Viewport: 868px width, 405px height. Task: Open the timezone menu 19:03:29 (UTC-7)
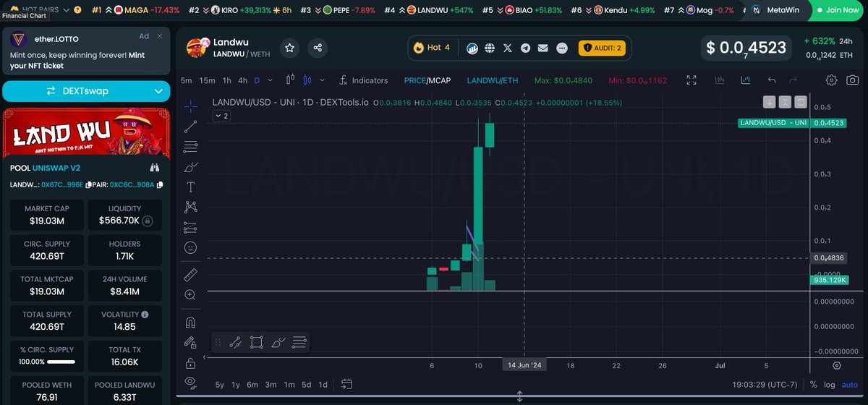(x=765, y=385)
